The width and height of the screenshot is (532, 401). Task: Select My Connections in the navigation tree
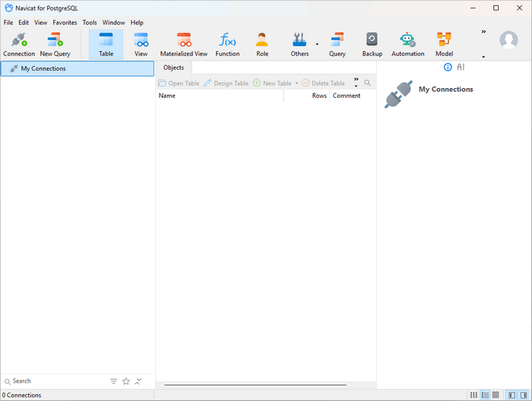pos(43,68)
